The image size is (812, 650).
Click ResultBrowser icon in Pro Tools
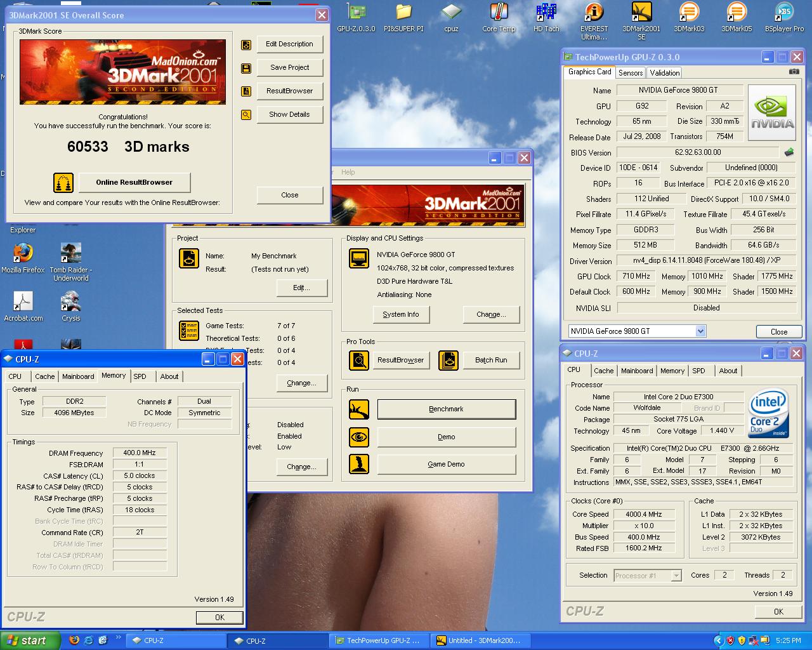(x=359, y=361)
